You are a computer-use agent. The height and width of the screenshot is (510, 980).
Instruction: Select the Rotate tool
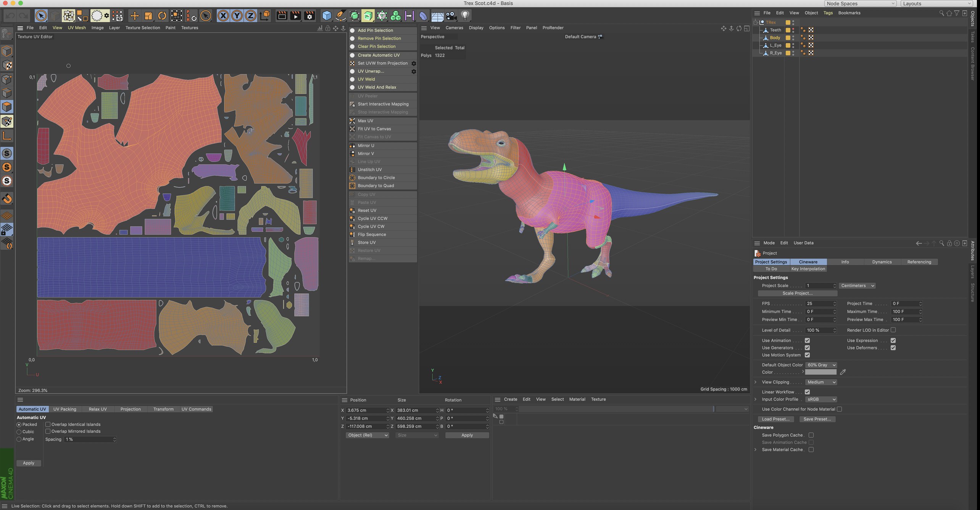[x=162, y=16]
